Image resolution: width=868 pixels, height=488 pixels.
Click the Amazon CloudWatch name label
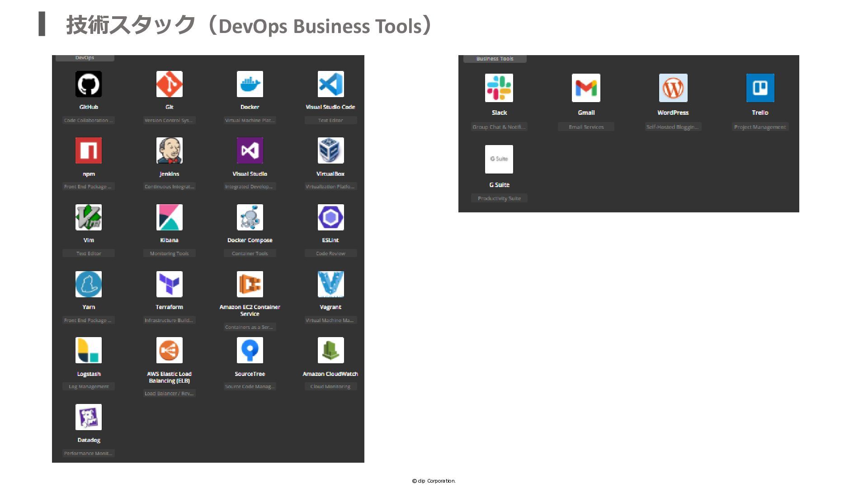pyautogui.click(x=330, y=374)
